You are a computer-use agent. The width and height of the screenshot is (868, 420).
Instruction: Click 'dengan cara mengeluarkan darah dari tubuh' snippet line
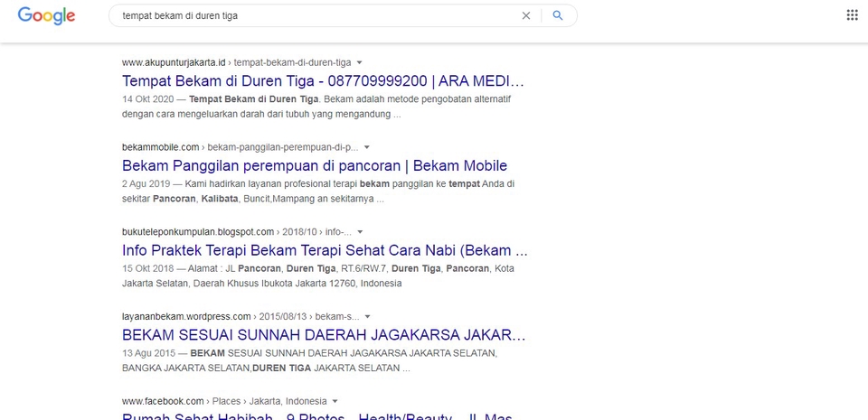click(x=261, y=115)
